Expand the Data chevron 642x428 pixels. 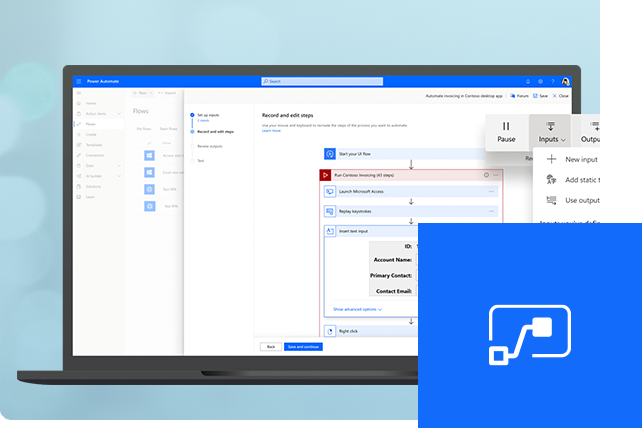pyautogui.click(x=119, y=165)
